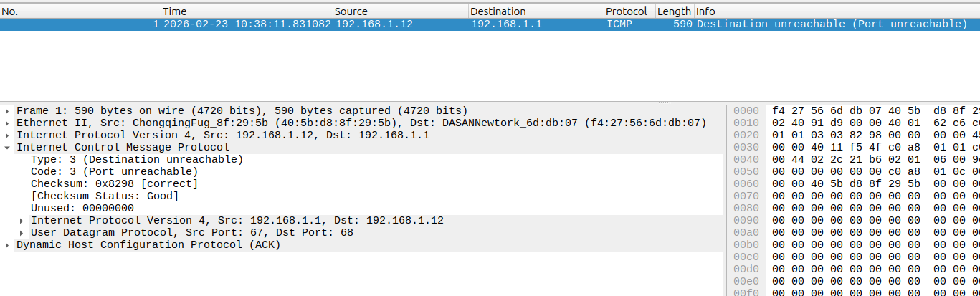
Task: Sort by the Protocol column header
Action: (x=628, y=11)
